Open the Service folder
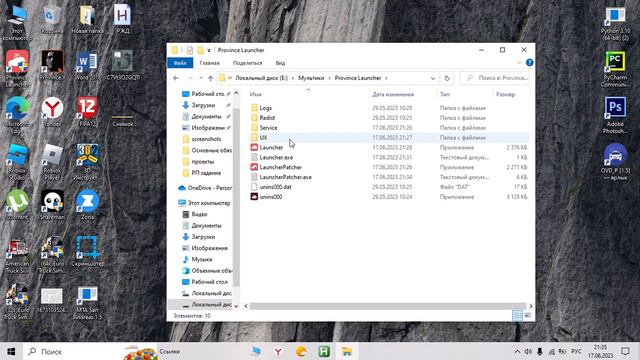This screenshot has width=640, height=360. tap(268, 128)
